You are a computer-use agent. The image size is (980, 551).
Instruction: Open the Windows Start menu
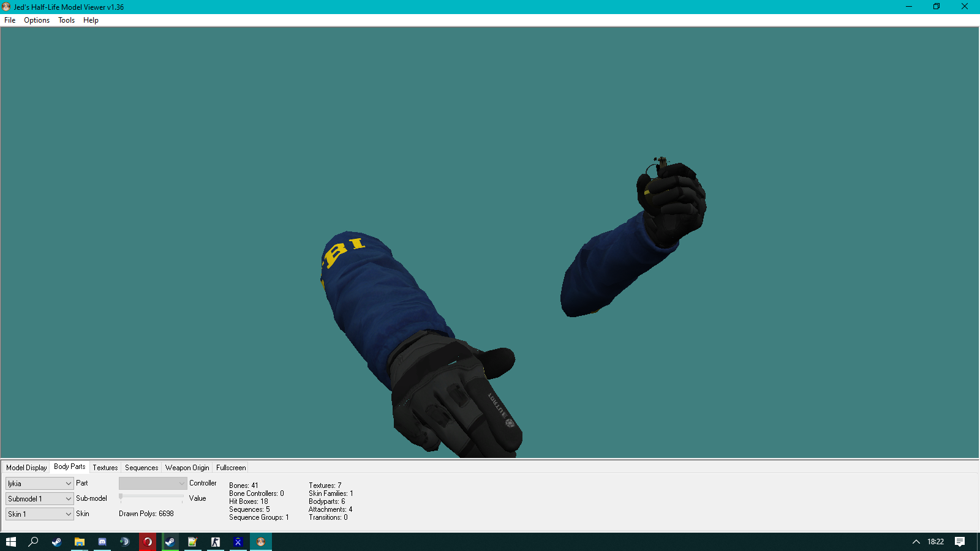tap(11, 542)
